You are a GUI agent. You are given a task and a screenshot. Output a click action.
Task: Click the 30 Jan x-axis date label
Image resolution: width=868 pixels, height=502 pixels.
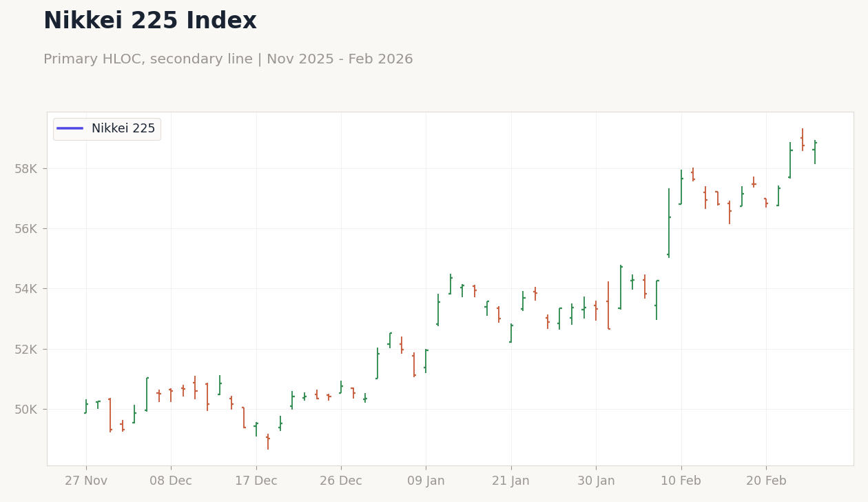[596, 481]
